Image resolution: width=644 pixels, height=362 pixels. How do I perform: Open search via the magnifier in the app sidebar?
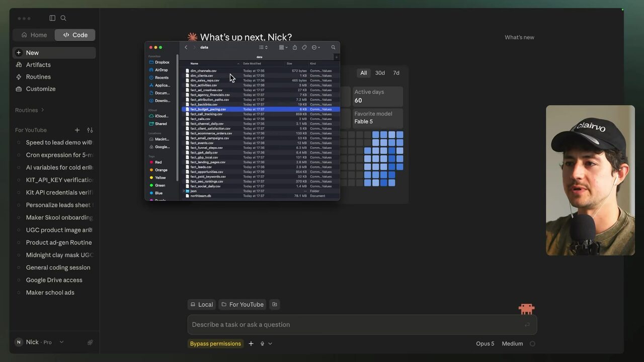tap(63, 18)
